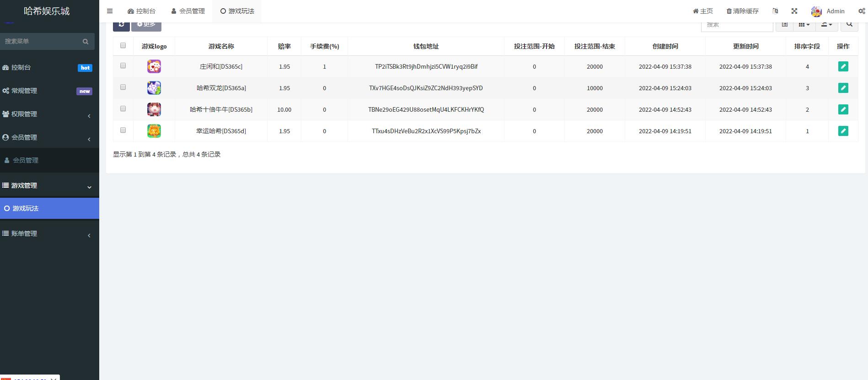Toggle the sidebar hamburger menu icon
The height and width of the screenshot is (380, 868).
(x=110, y=11)
